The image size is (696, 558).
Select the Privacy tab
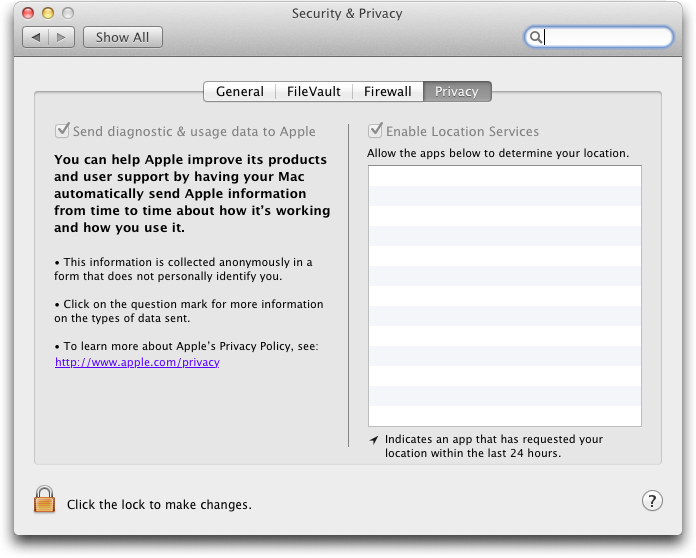point(457,91)
